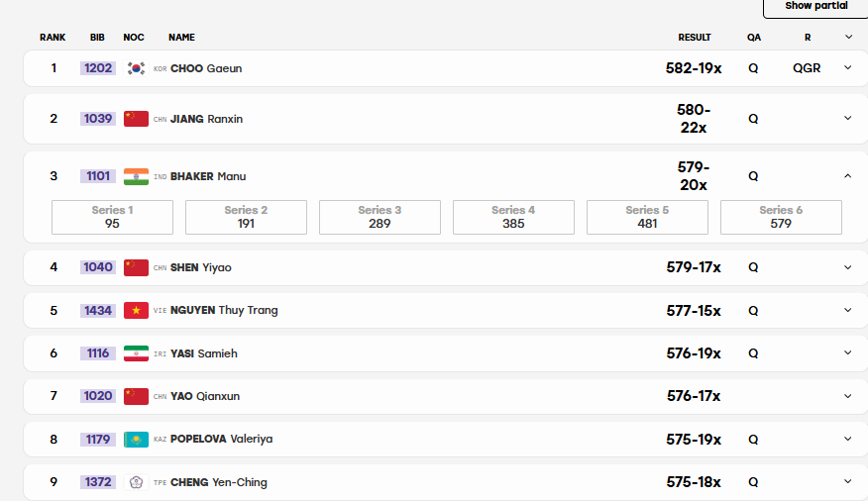The image size is (868, 501).
Task: Click Kazakhstan flag for POPELOVA Valeriya
Action: click(x=136, y=439)
